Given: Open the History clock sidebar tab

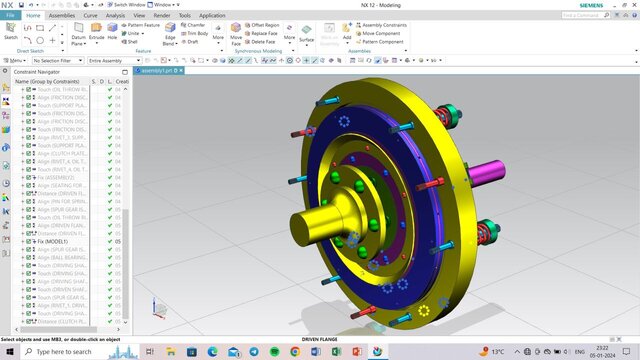Looking at the screenshot, I should [x=6, y=183].
